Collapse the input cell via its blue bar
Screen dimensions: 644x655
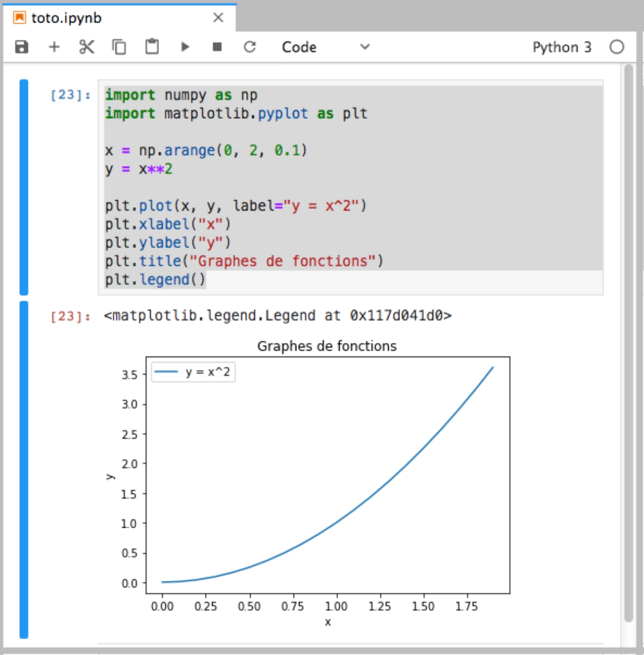click(24, 187)
